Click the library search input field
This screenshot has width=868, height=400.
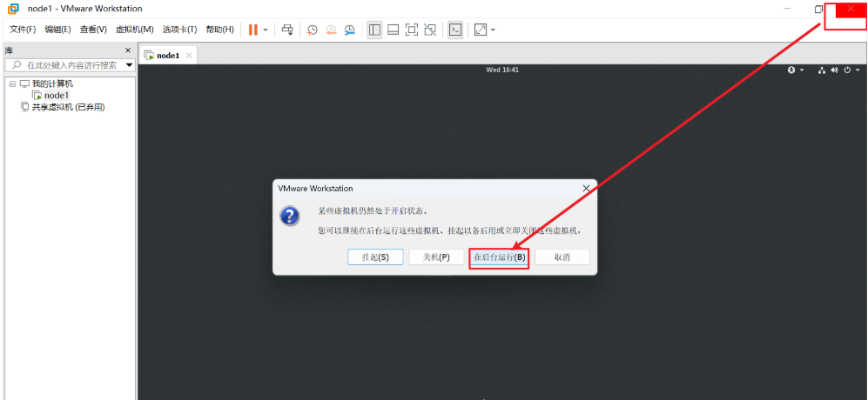pos(69,65)
